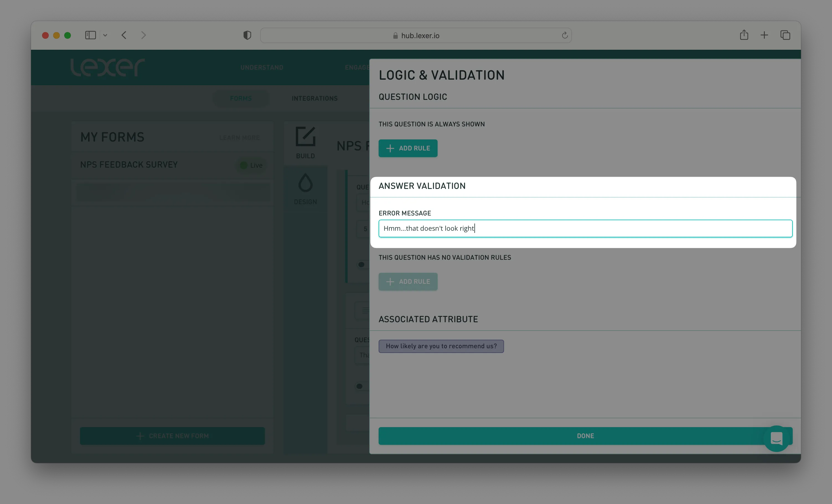832x504 pixels.
Task: Switch to the Forms tab
Action: coord(241,98)
